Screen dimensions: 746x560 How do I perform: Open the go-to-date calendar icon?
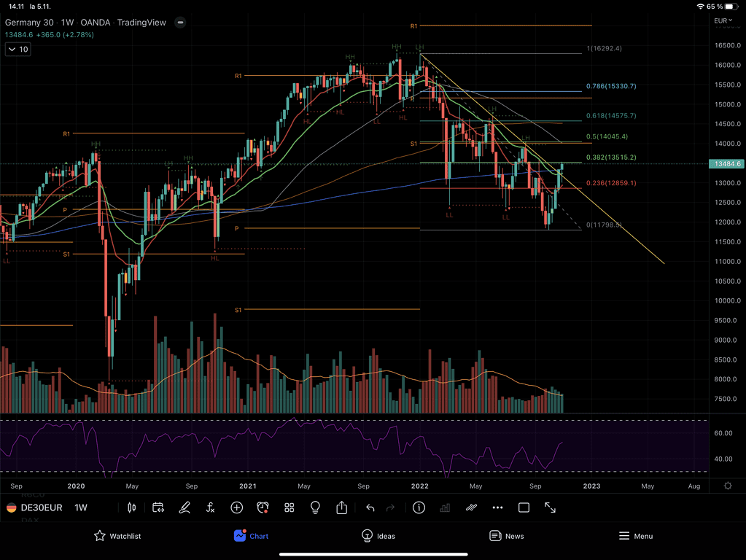(158, 507)
